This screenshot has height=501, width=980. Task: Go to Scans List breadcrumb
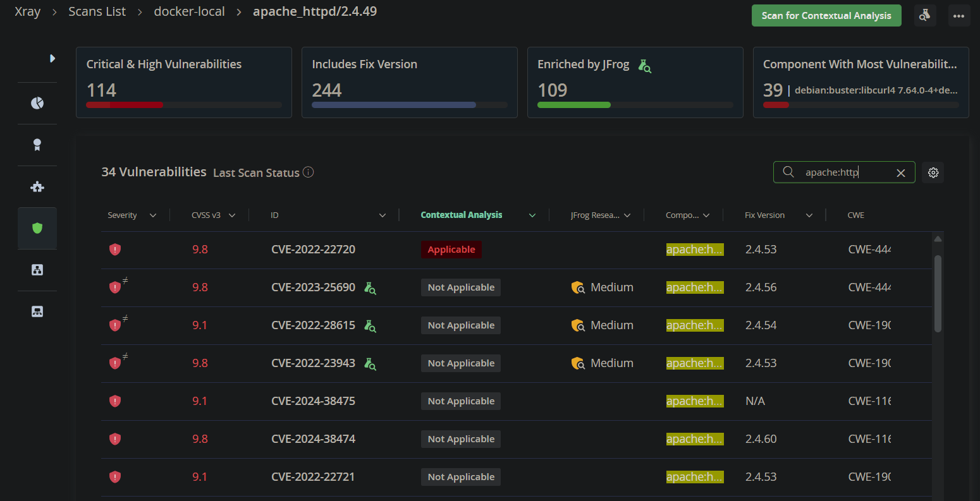coord(97,11)
